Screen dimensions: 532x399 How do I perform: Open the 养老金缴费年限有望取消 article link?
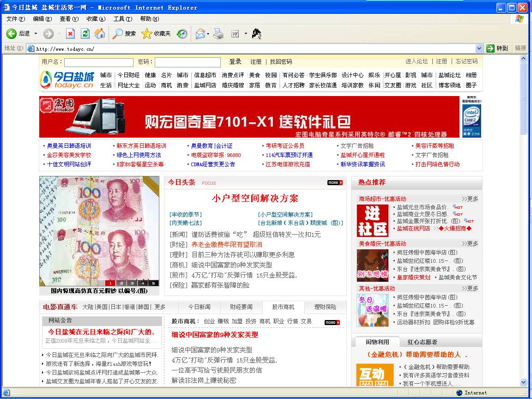(x=227, y=245)
